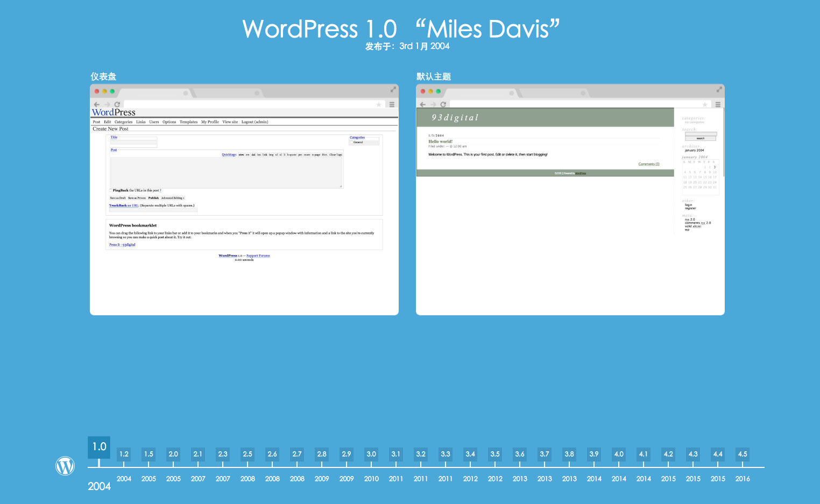Select the 2.9 version marker
820x504 pixels.
pyautogui.click(x=347, y=454)
